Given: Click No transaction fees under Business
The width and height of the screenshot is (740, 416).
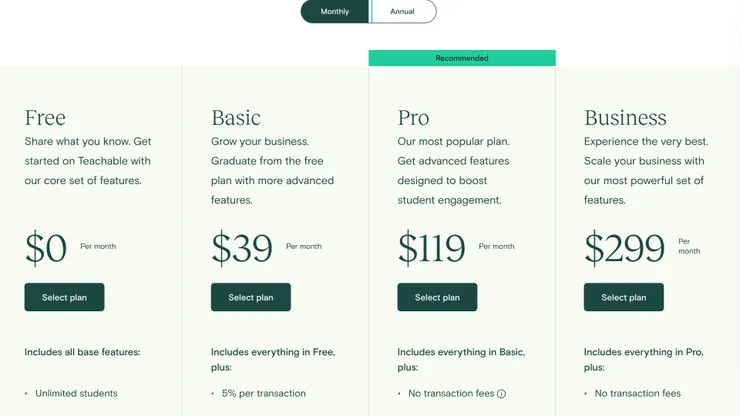Looking at the screenshot, I should (x=637, y=393).
